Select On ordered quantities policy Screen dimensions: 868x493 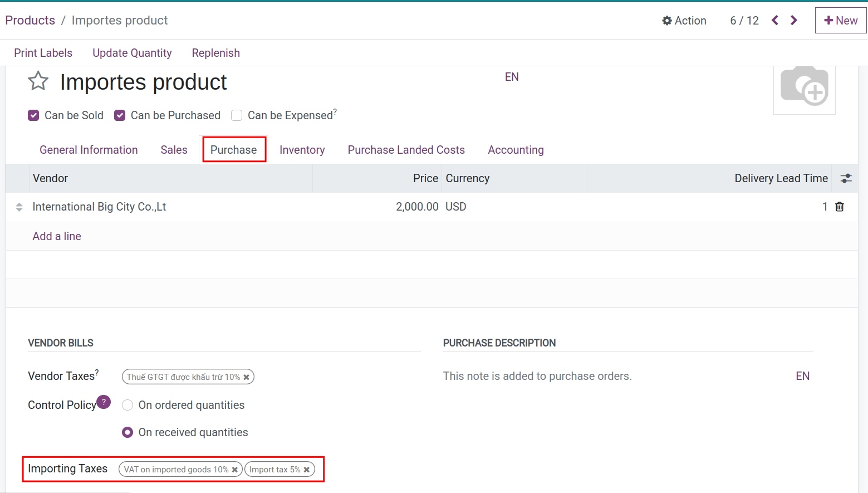127,405
